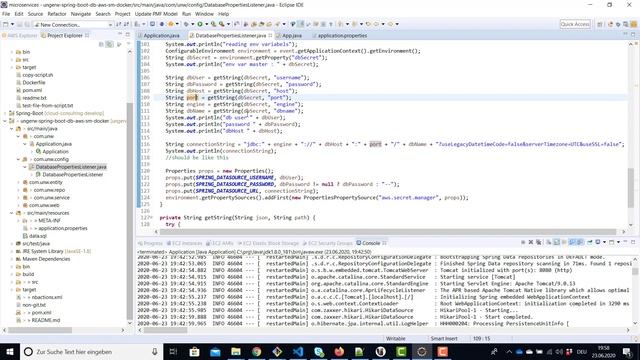Screen dimensions: 640x360
Task: Open Visual Studio Code from taskbar
Action: point(298,351)
